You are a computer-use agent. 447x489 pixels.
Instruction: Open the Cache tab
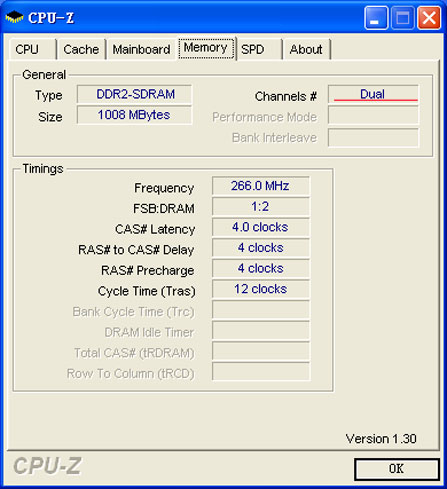82,49
